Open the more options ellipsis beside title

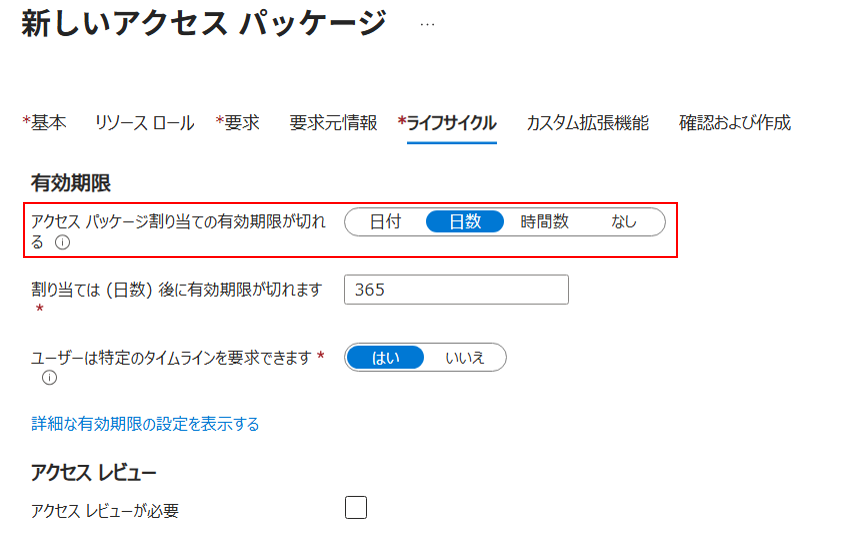(x=427, y=24)
